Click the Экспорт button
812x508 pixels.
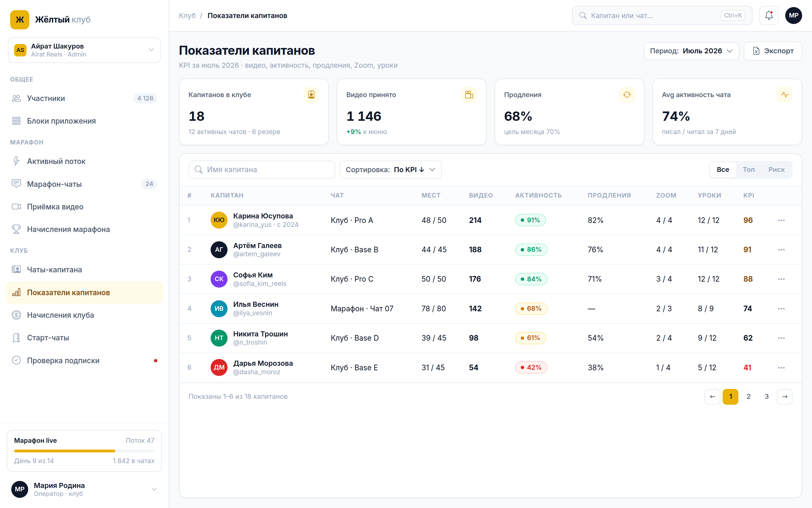(773, 51)
